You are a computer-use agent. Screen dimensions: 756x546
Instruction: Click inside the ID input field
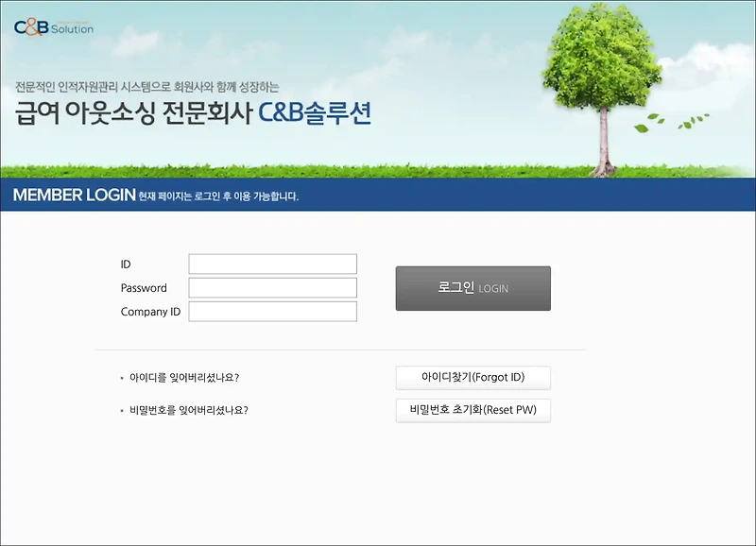click(272, 263)
